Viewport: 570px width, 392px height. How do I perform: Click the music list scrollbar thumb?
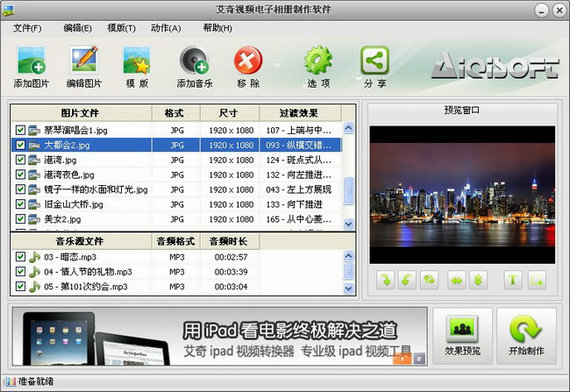pyautogui.click(x=348, y=271)
